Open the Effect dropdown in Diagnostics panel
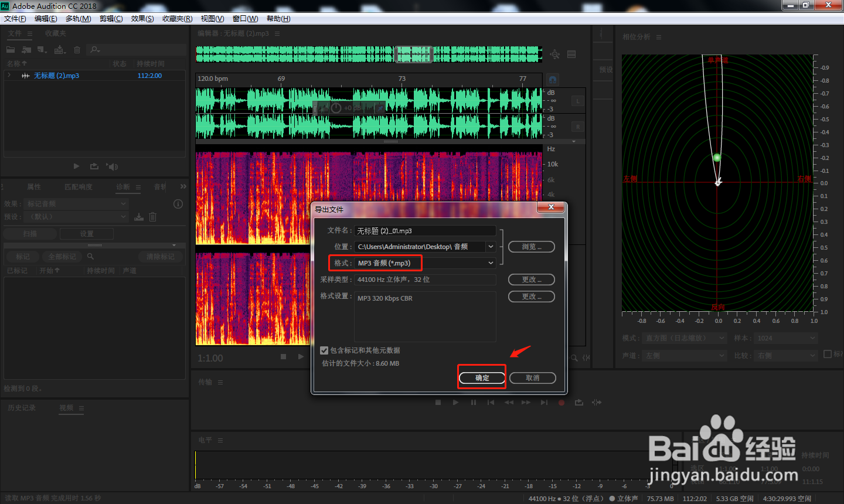 point(76,204)
